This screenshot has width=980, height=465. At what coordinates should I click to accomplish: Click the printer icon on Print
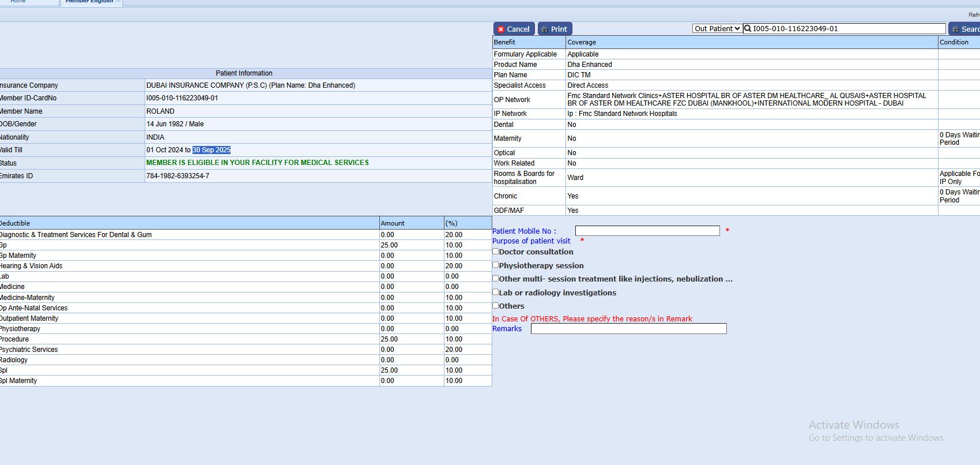pyautogui.click(x=544, y=29)
